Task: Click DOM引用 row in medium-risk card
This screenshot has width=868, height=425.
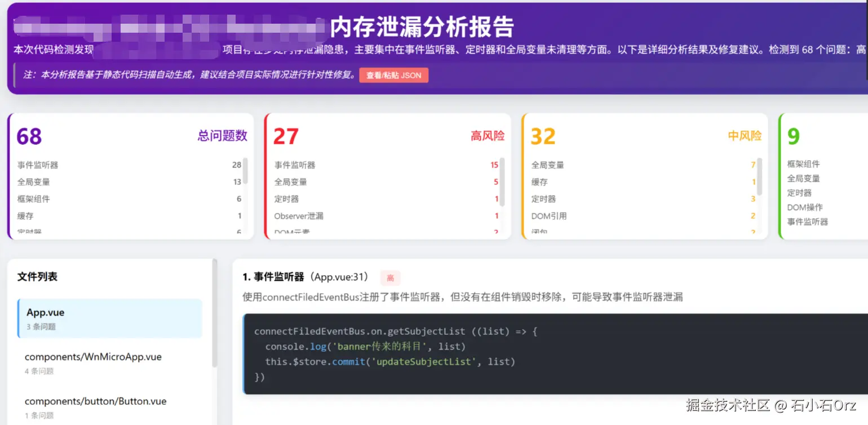Action: (643, 216)
